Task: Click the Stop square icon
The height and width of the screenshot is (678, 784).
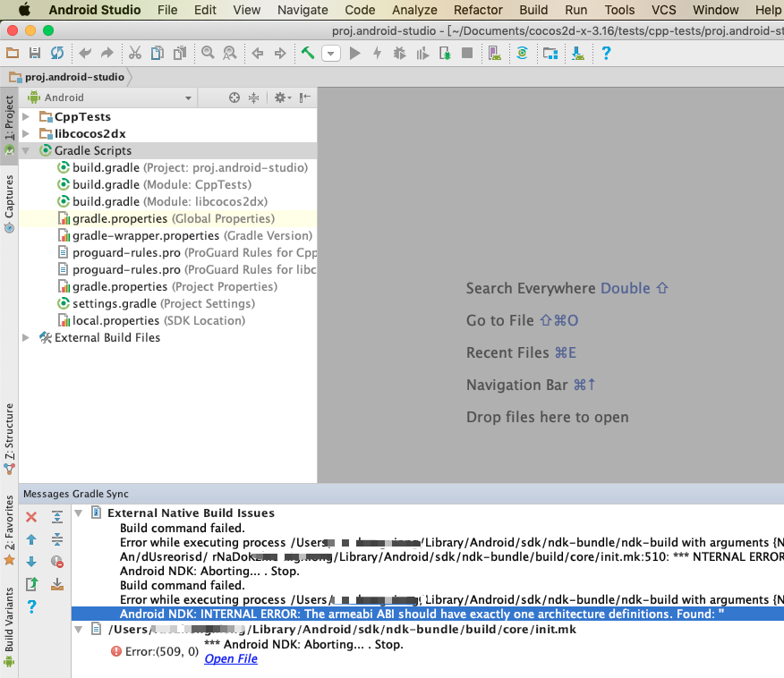Action: pyautogui.click(x=467, y=53)
